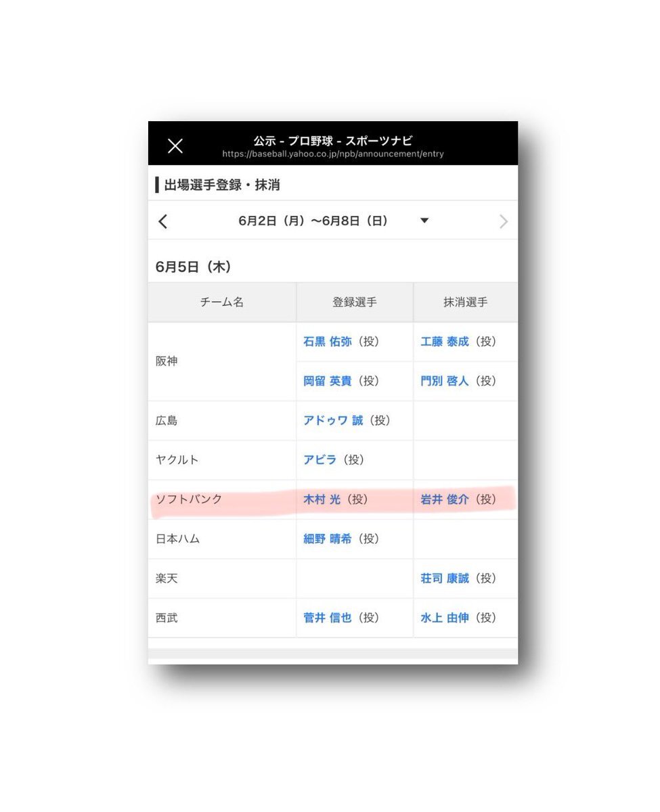Select the 西武 team name cell
This screenshot has width=660, height=812.
point(222,618)
